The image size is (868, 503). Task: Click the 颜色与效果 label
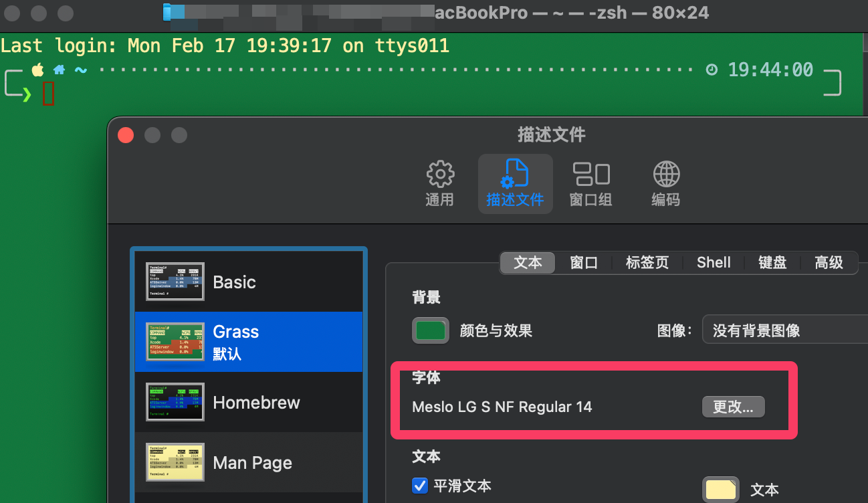[x=496, y=330]
